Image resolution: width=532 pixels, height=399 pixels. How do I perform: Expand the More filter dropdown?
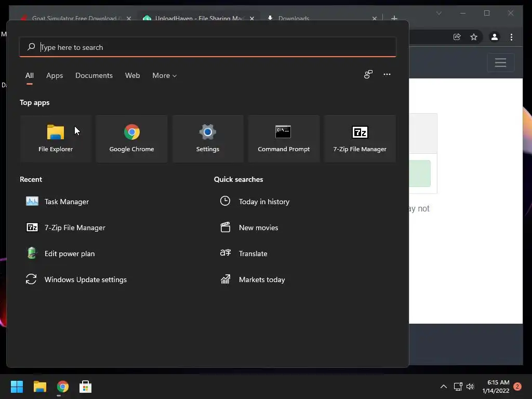coord(165,75)
